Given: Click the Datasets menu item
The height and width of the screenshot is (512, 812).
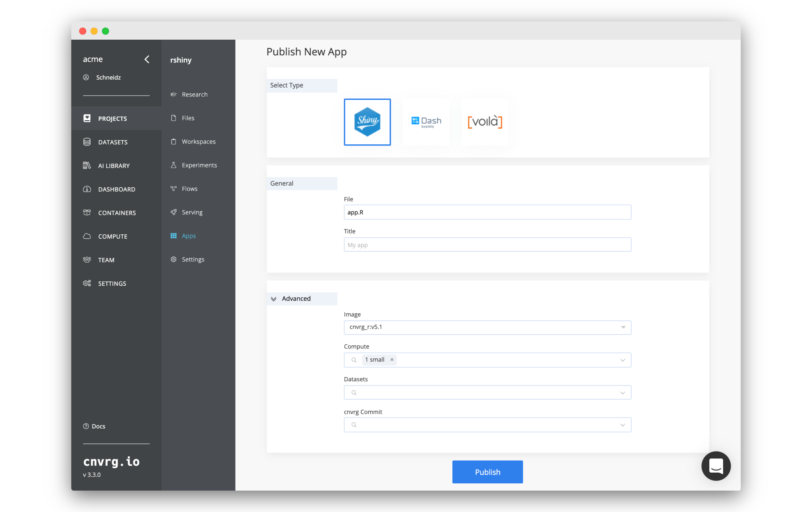Looking at the screenshot, I should (113, 142).
